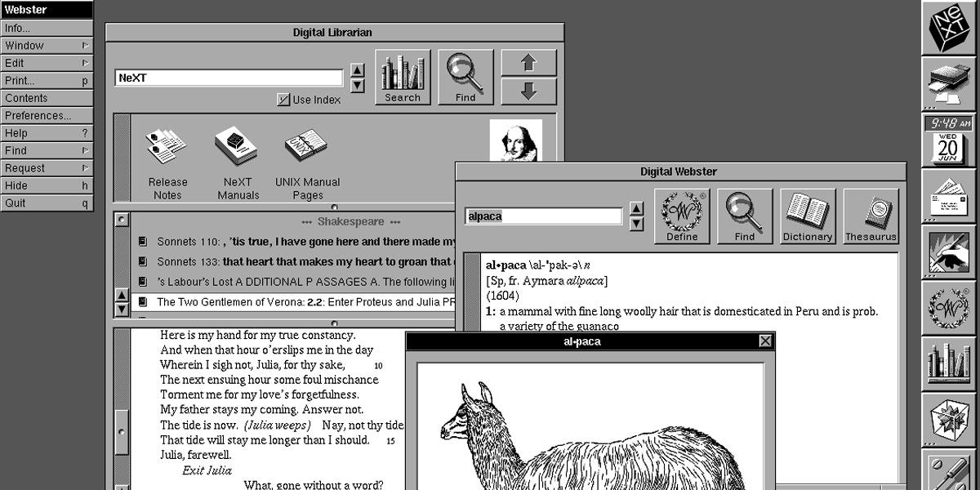Viewport: 980px width, 490px height.
Task: Toggle the Use Index checkbox
Action: [283, 100]
